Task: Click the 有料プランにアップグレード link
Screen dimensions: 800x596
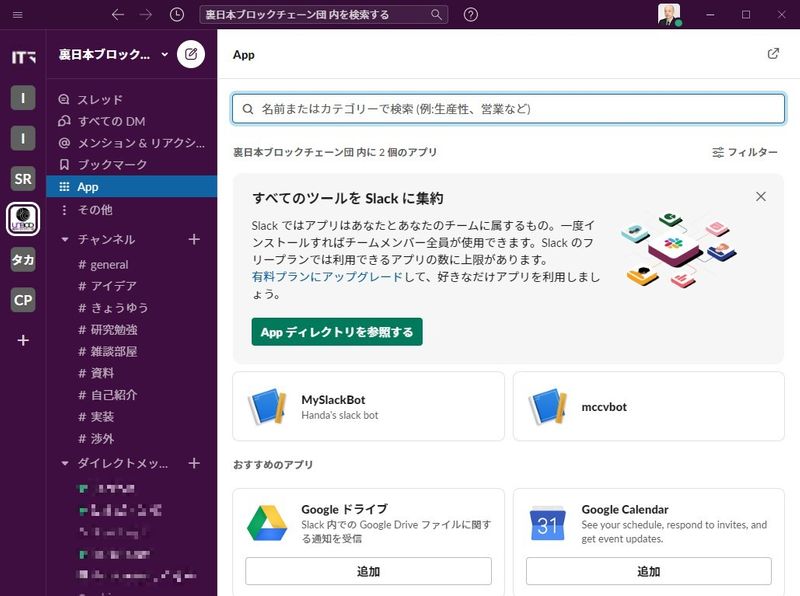Action: click(x=327, y=275)
